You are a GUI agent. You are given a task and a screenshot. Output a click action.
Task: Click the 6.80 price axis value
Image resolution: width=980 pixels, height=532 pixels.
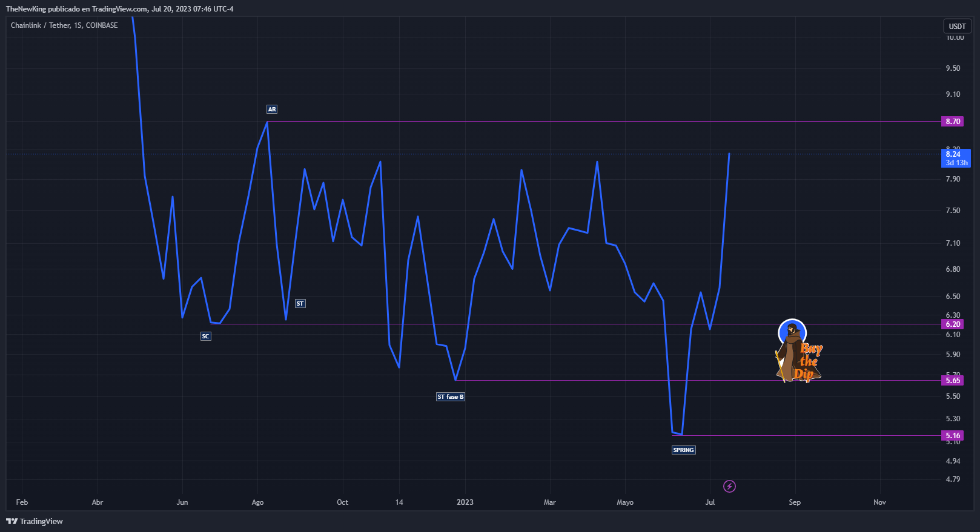coord(953,269)
